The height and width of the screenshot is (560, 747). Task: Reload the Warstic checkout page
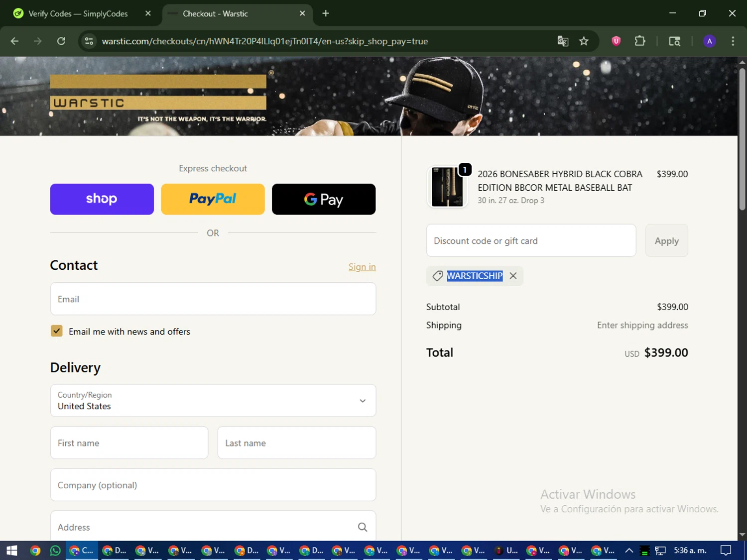click(61, 41)
